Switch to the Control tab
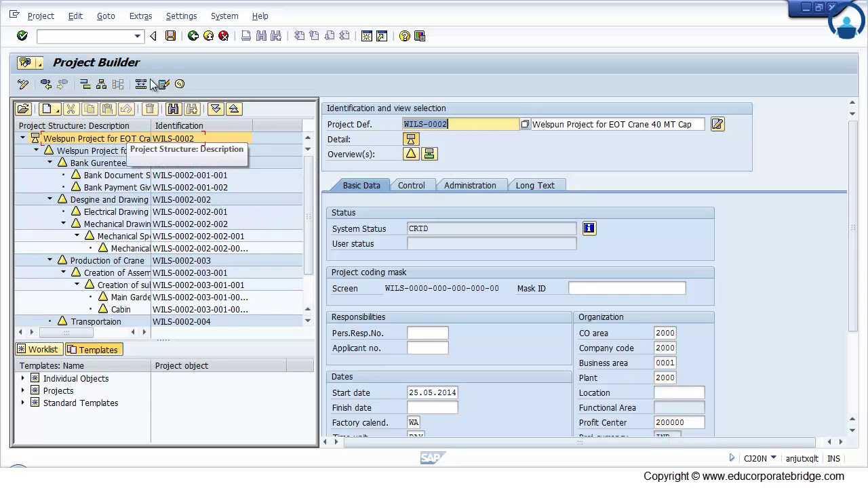Image resolution: width=868 pixels, height=488 pixels. tap(412, 185)
